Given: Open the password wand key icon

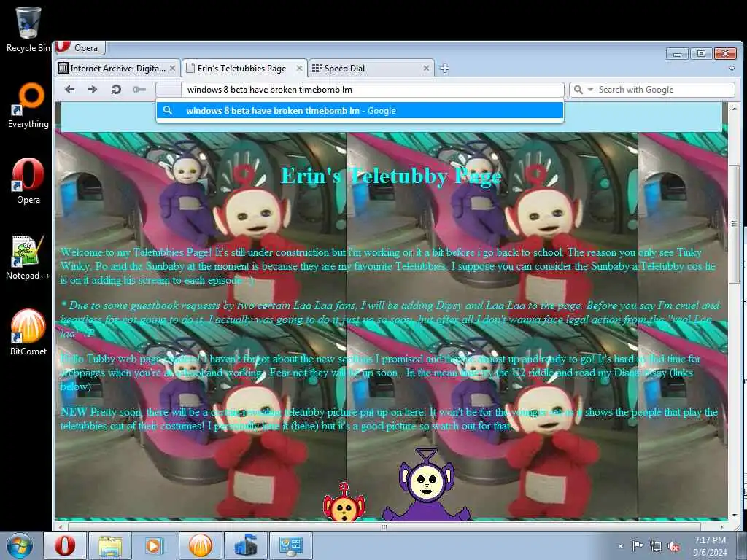Looking at the screenshot, I should [139, 90].
